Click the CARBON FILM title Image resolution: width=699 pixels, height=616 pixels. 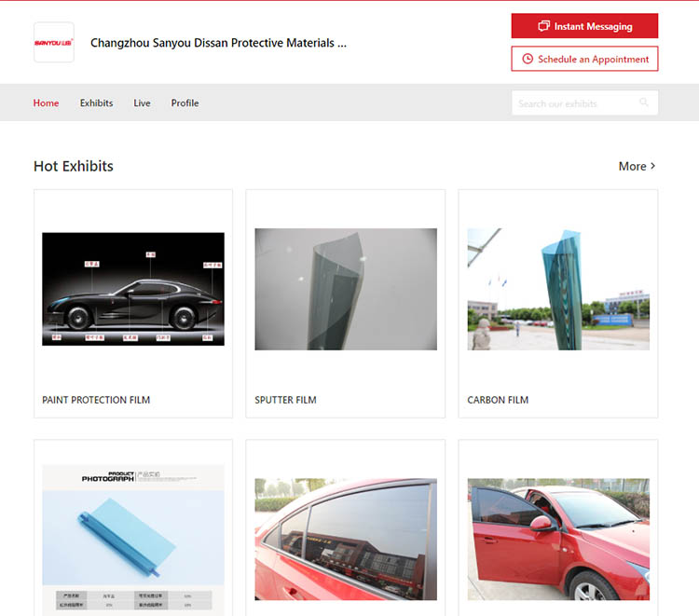tap(498, 400)
